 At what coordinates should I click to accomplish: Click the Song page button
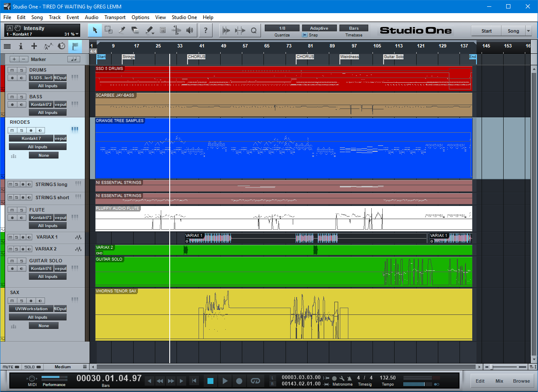coord(513,31)
